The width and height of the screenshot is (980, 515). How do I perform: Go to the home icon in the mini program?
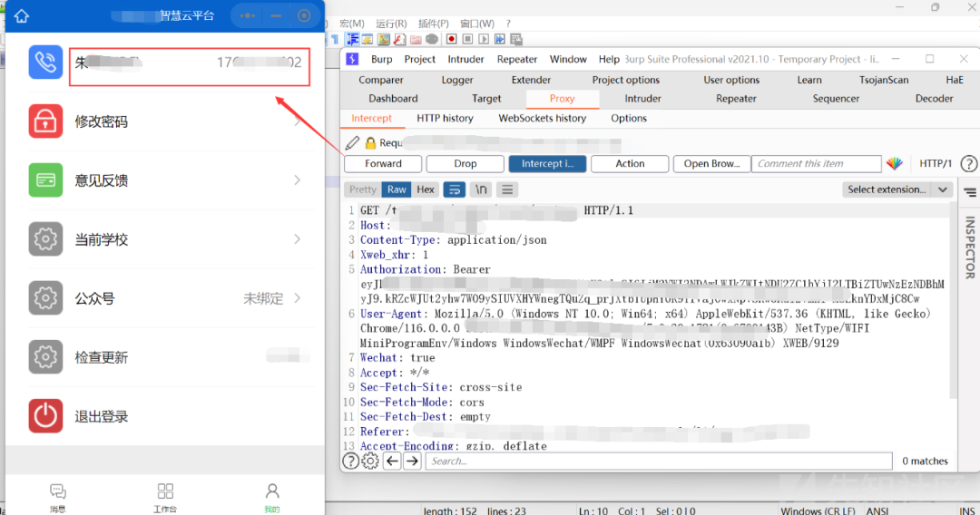(22, 15)
